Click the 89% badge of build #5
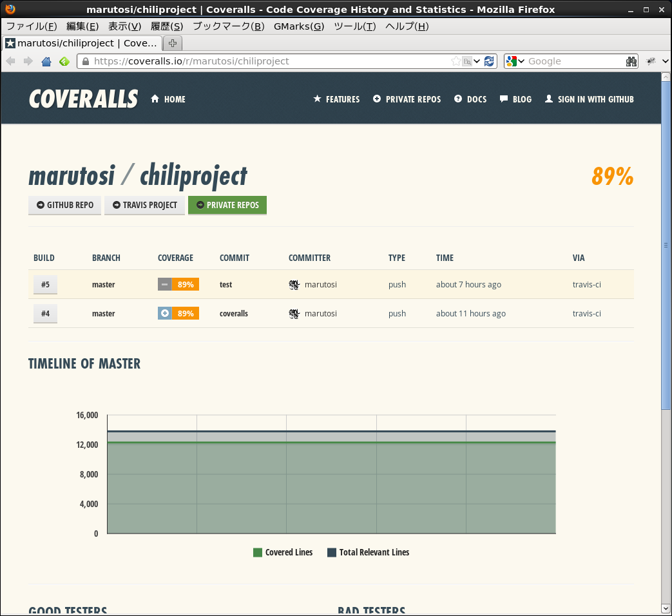The height and width of the screenshot is (616, 672). (x=186, y=284)
